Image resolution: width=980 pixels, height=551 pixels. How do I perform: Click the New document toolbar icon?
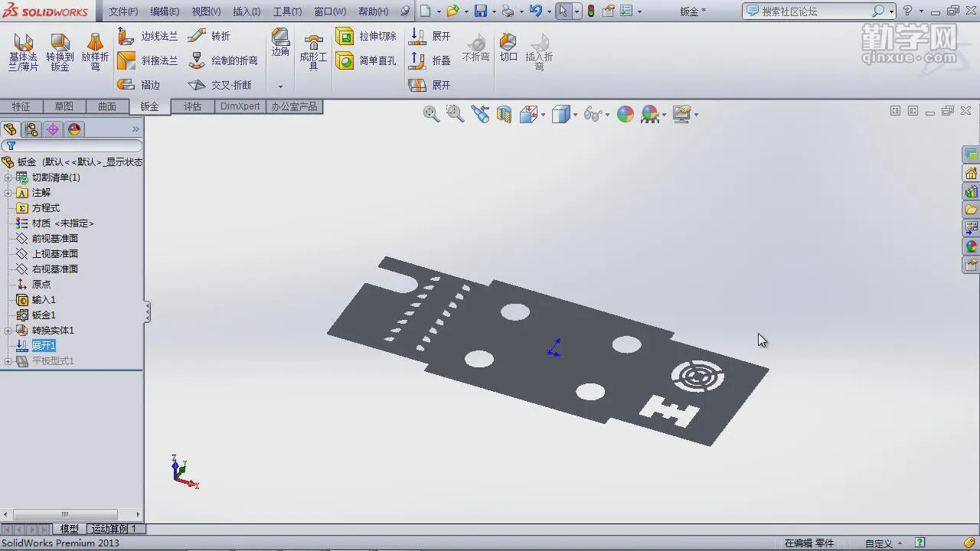(426, 11)
